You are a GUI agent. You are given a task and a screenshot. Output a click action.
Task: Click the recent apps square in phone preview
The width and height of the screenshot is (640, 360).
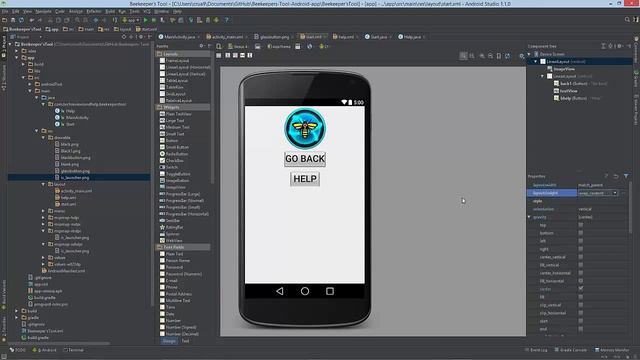(x=330, y=291)
